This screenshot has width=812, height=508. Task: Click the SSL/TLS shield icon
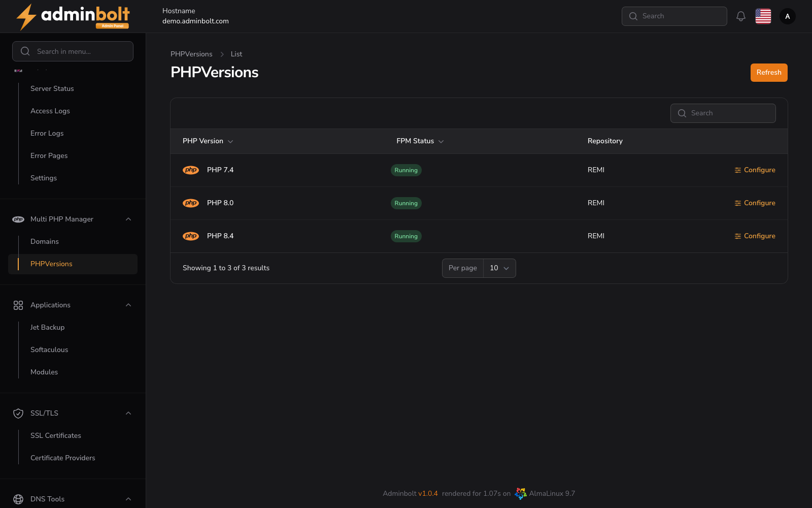click(18, 414)
